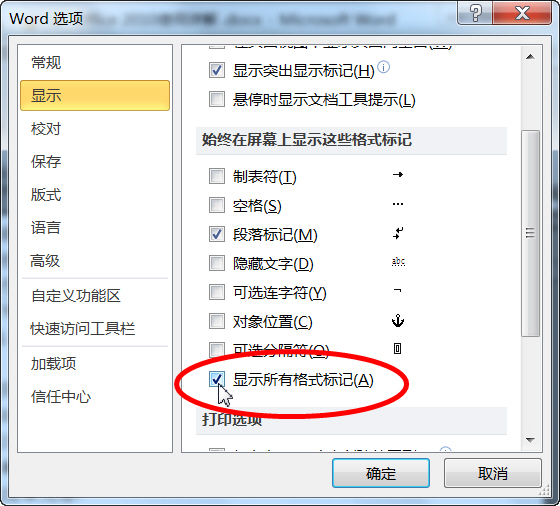
Task: Click the optional break symbol icon
Action: pyautogui.click(x=398, y=349)
